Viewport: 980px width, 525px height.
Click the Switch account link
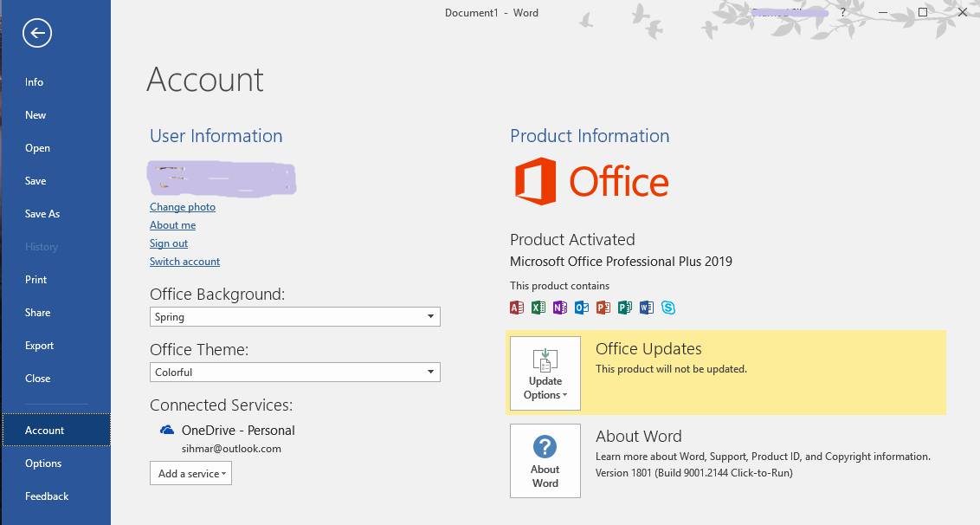[x=185, y=262]
